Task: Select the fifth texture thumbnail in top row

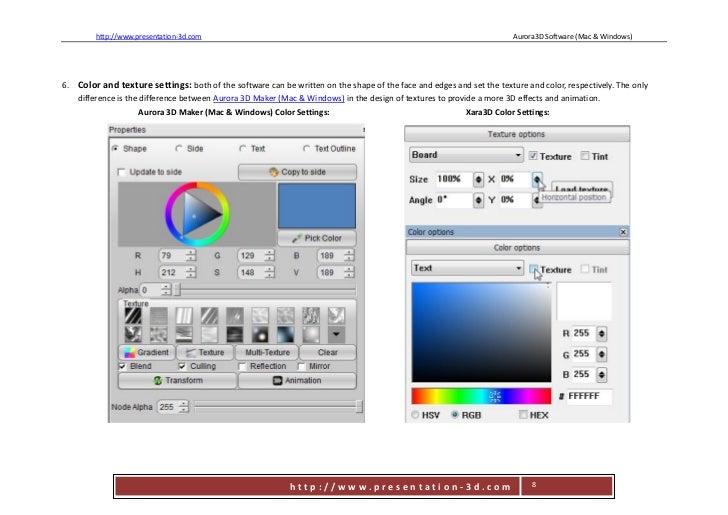Action: 235,316
